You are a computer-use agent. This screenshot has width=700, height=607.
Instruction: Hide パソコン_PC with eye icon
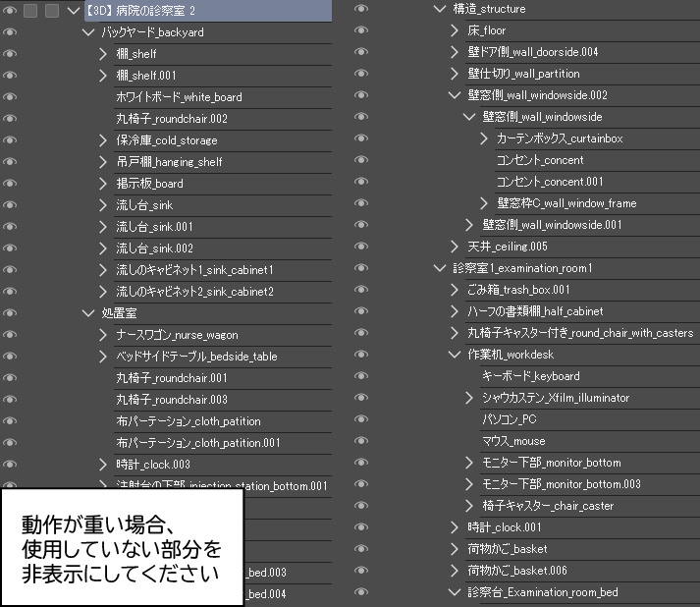[x=361, y=419]
